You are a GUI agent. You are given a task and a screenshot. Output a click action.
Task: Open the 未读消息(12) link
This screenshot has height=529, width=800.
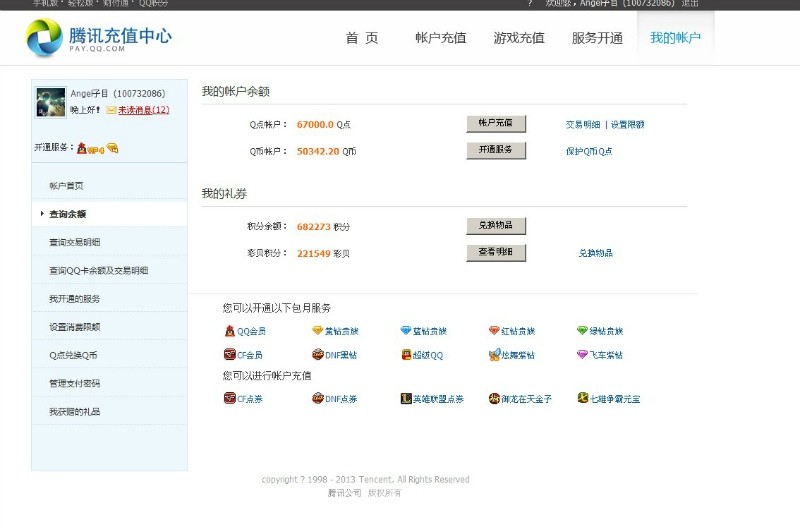[x=143, y=110]
